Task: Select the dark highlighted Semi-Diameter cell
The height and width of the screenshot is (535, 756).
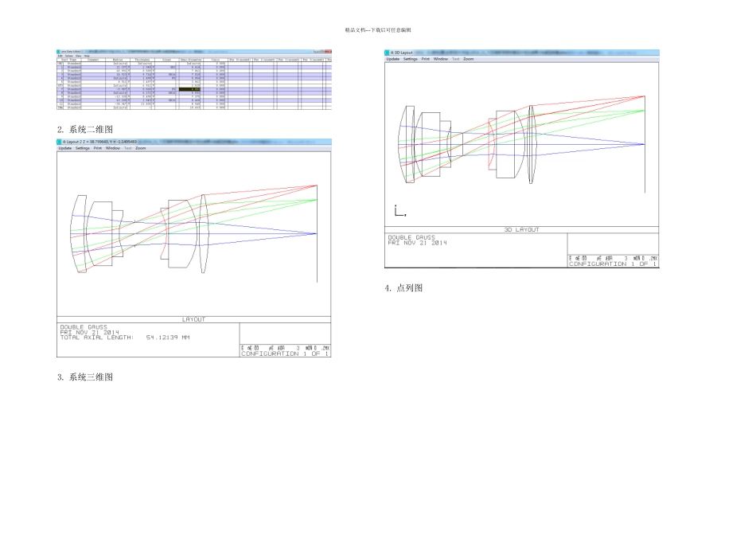Action: click(x=190, y=89)
